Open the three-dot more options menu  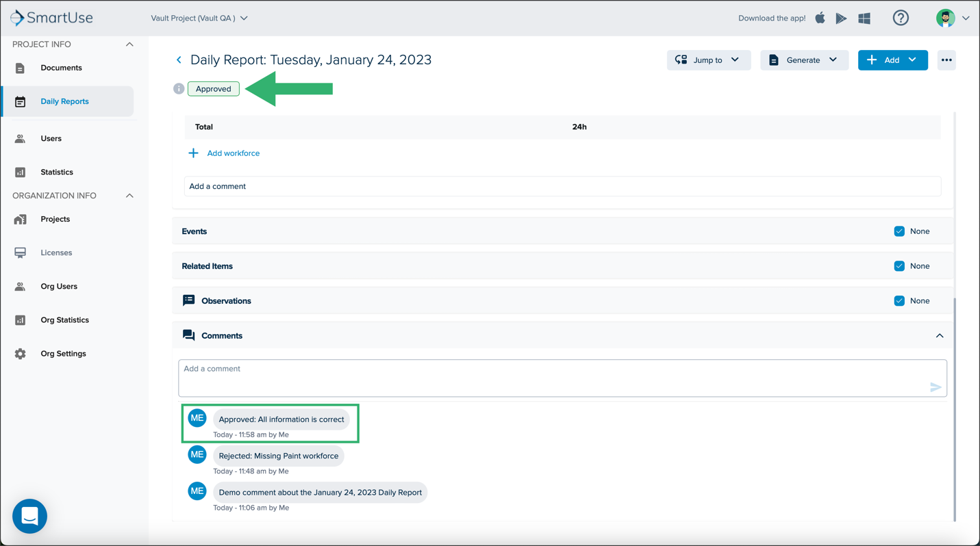946,60
